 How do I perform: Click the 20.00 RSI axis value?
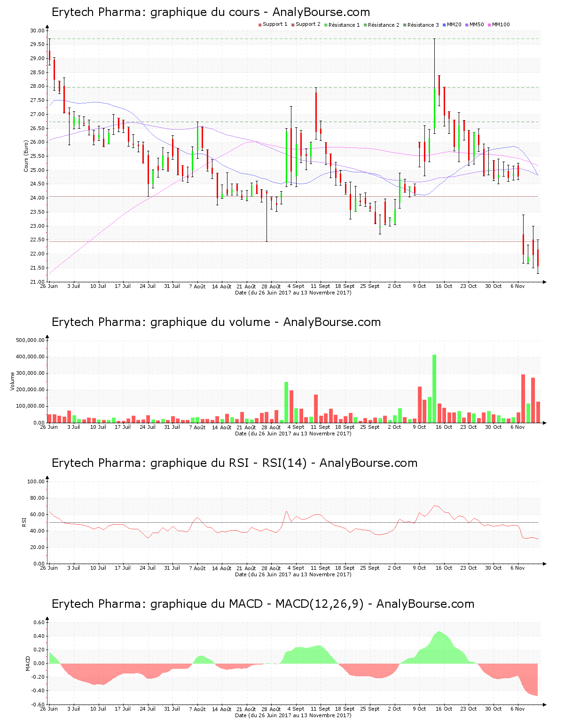pyautogui.click(x=37, y=547)
